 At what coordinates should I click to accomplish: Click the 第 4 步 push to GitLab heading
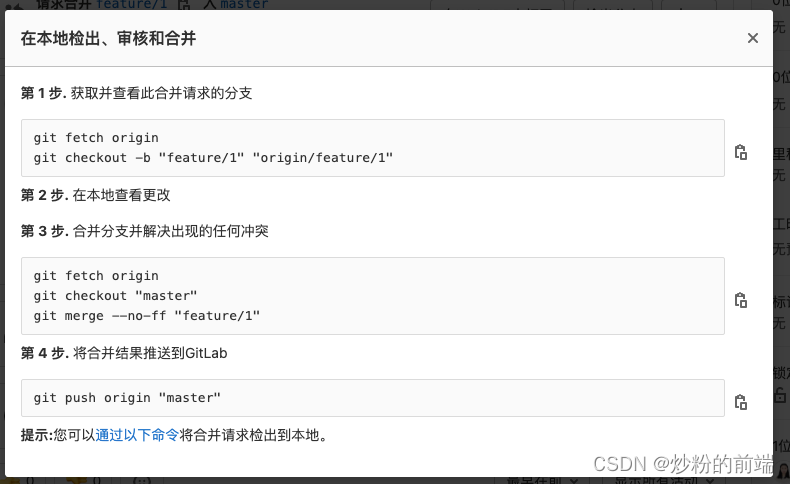pos(124,353)
